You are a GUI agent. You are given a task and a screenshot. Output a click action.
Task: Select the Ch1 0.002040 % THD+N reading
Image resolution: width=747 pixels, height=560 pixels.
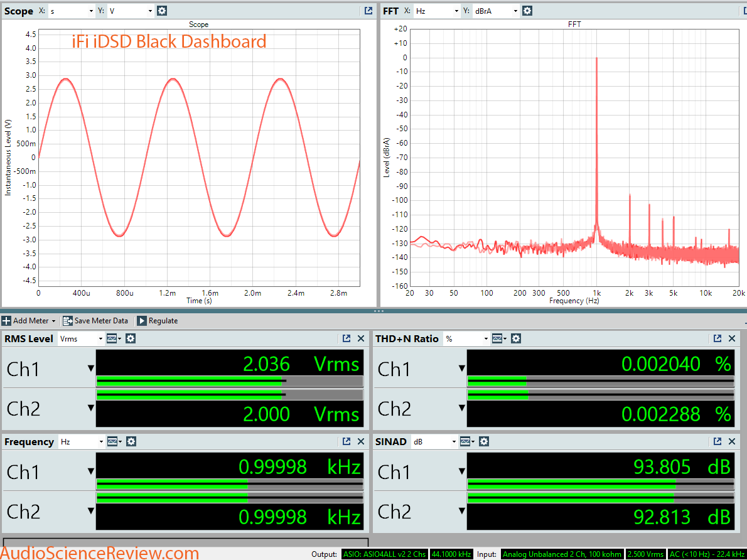(x=677, y=364)
